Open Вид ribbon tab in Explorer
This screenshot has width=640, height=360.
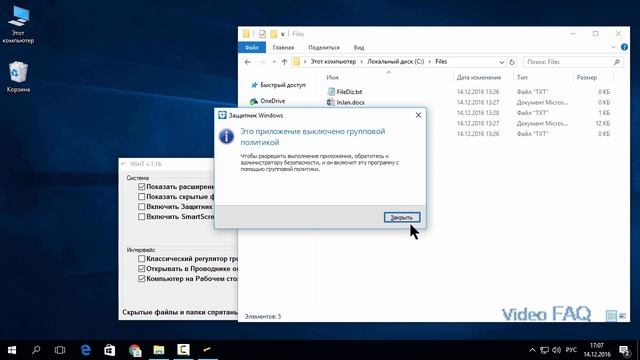(359, 47)
